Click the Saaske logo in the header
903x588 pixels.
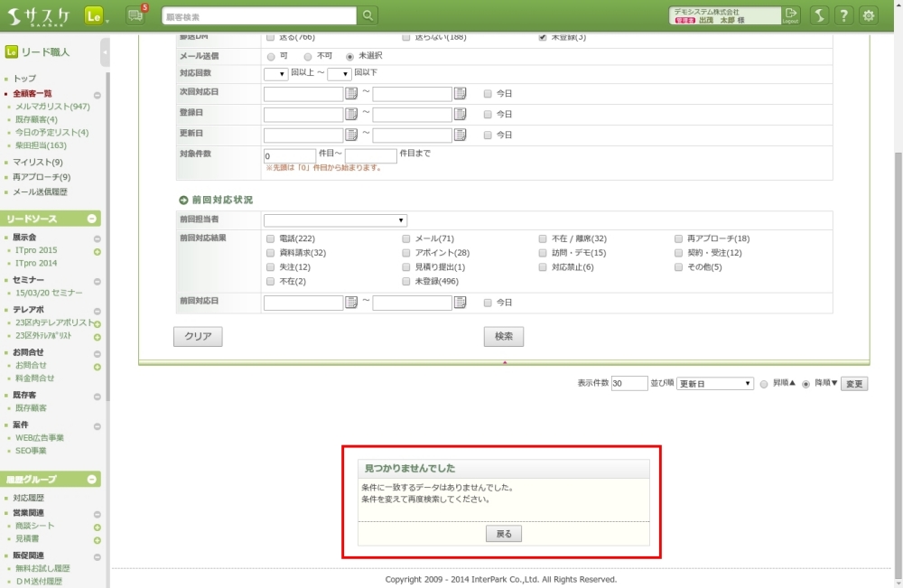click(39, 15)
